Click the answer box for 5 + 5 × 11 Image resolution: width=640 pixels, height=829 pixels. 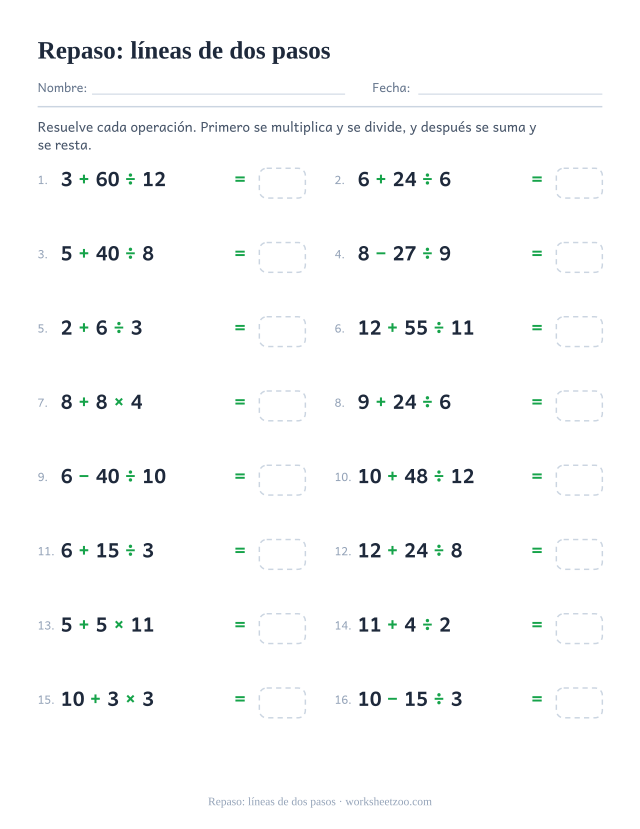pos(282,629)
